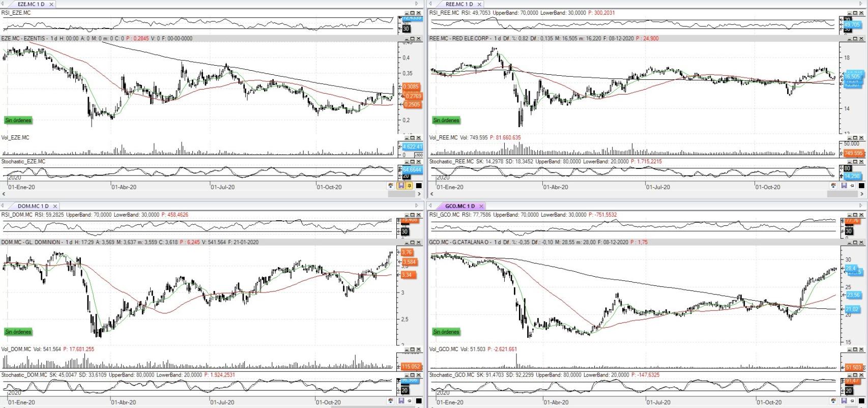Minimize the Vol_REE.MC volume panel
Image resolution: width=868 pixels, height=408 pixels.
850,137
